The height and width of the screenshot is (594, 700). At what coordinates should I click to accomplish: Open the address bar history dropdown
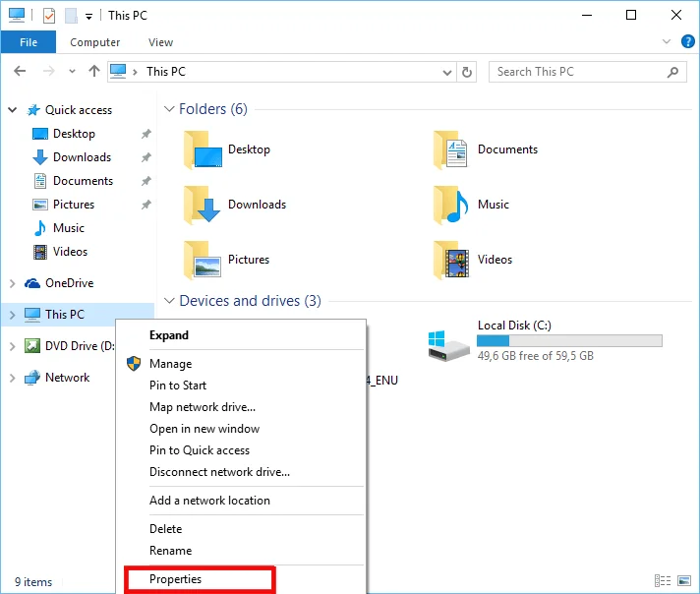(x=447, y=72)
